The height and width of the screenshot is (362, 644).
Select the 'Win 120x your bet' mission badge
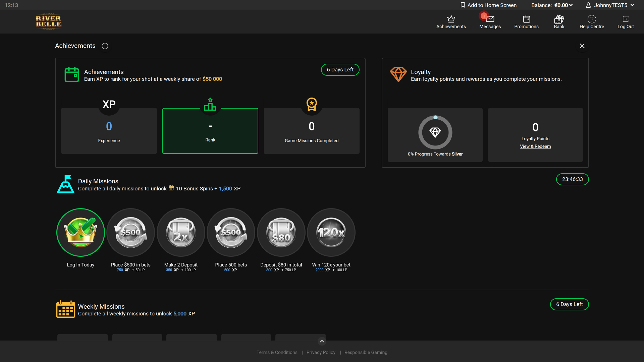[x=331, y=232]
